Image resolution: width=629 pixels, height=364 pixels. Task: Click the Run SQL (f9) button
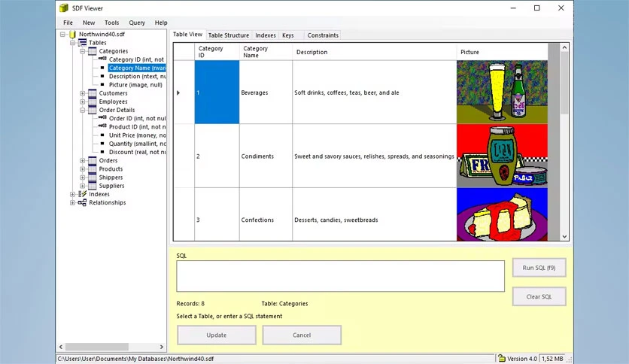pyautogui.click(x=539, y=268)
